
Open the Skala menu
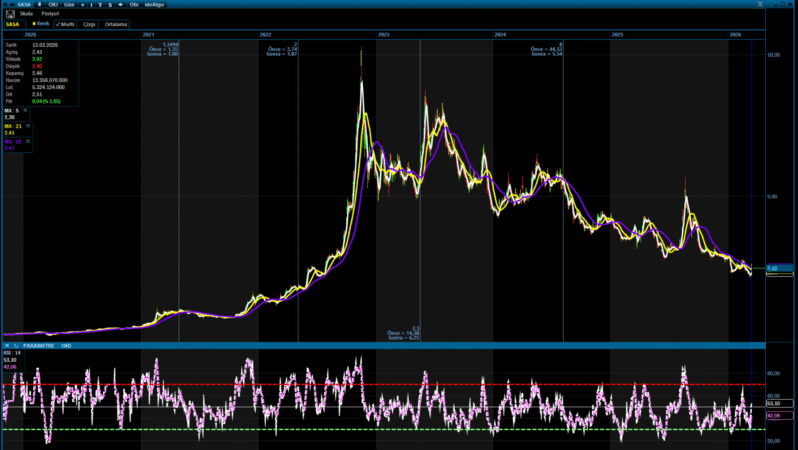click(x=26, y=14)
